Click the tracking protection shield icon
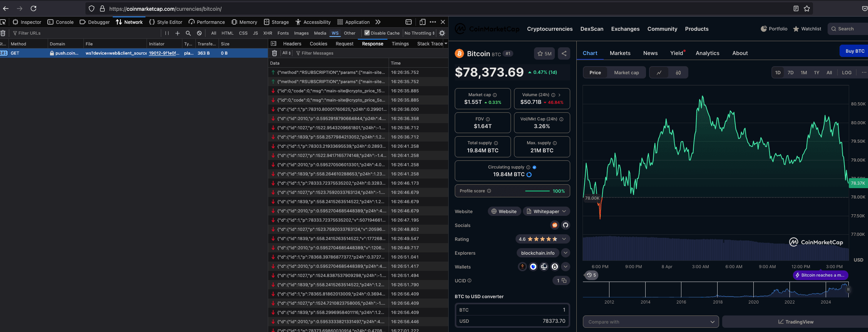Viewport: 868px width, 332px height. click(92, 8)
